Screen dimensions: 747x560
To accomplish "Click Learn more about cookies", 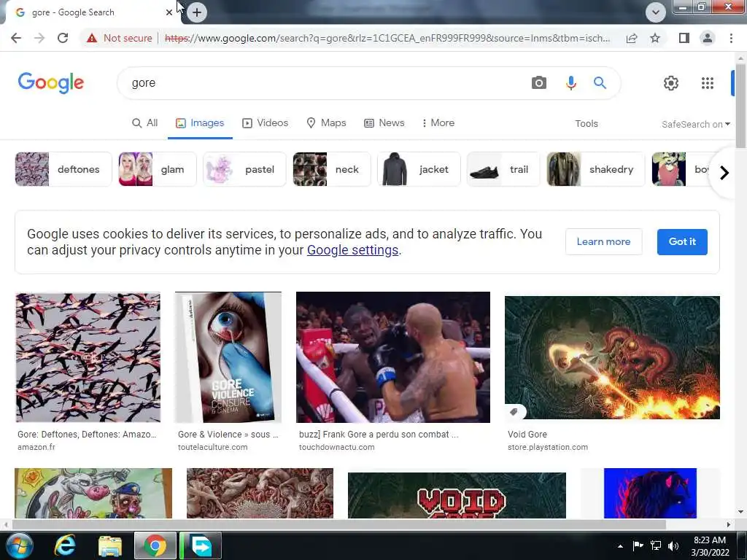I will [603, 241].
